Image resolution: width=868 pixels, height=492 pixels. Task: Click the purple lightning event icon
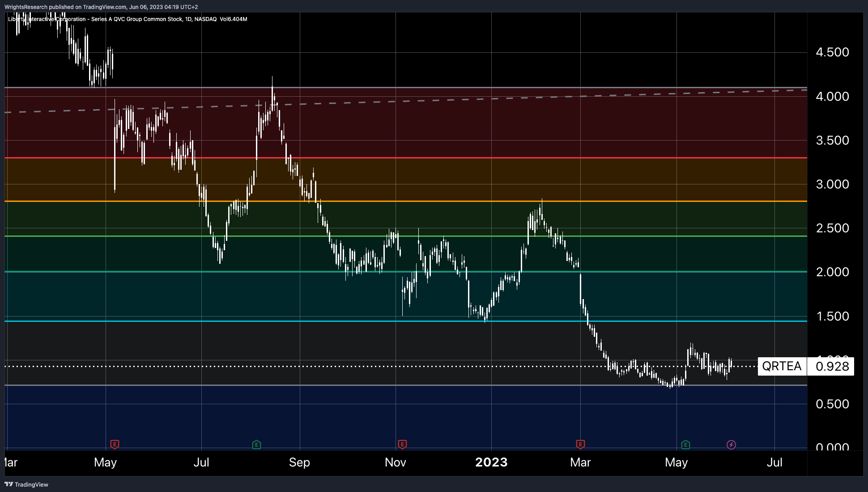click(x=731, y=445)
